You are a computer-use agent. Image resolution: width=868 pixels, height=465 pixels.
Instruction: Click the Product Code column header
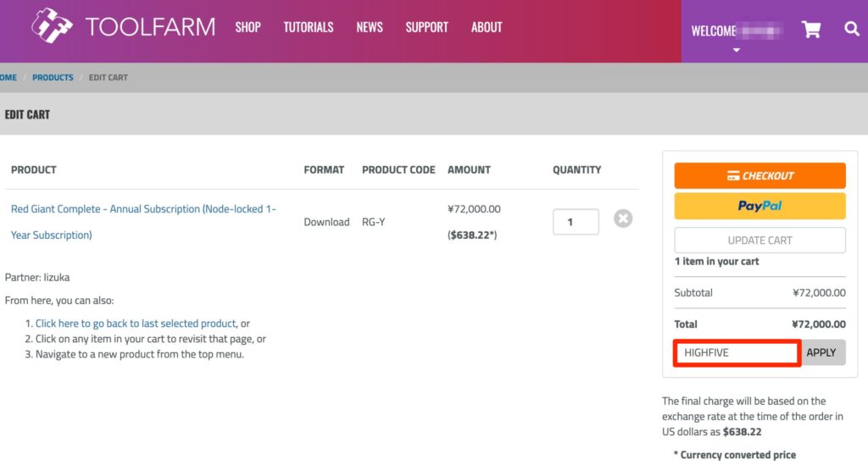398,169
